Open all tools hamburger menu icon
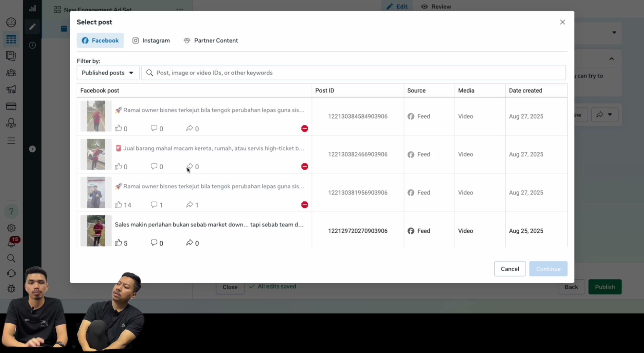This screenshot has width=644, height=353. [11, 141]
